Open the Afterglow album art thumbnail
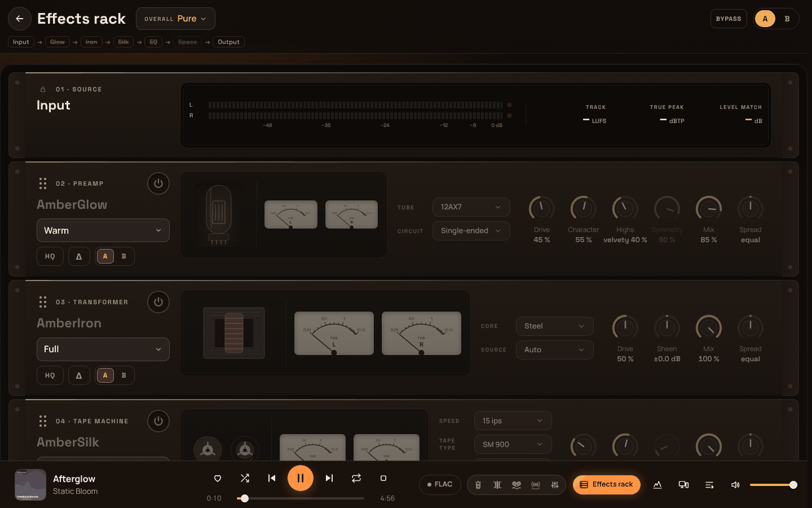 30,485
